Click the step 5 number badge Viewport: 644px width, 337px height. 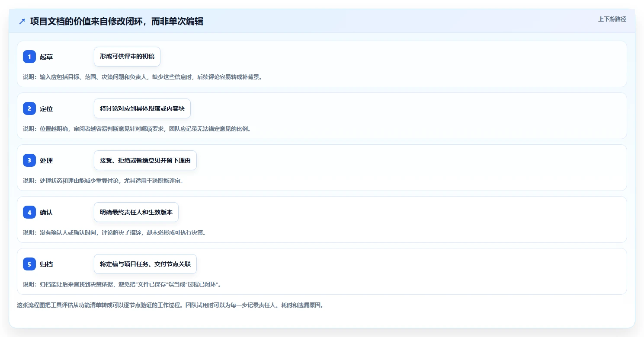pyautogui.click(x=29, y=264)
